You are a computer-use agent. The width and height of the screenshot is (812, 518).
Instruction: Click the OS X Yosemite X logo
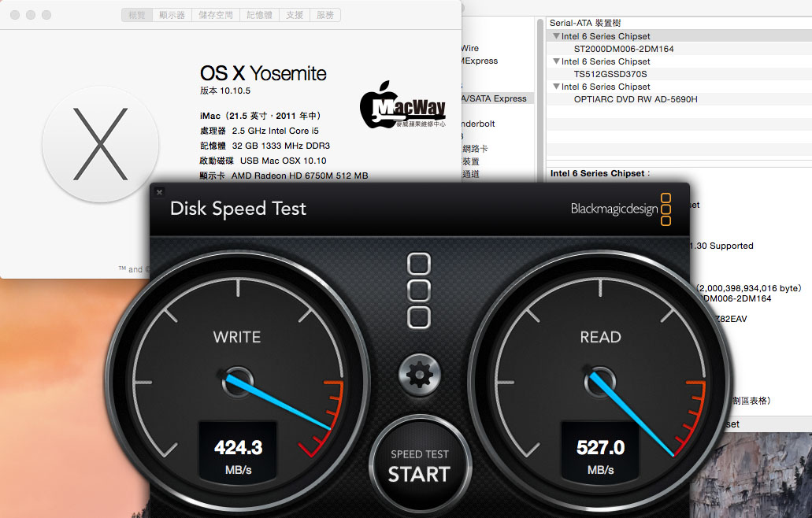[x=101, y=144]
